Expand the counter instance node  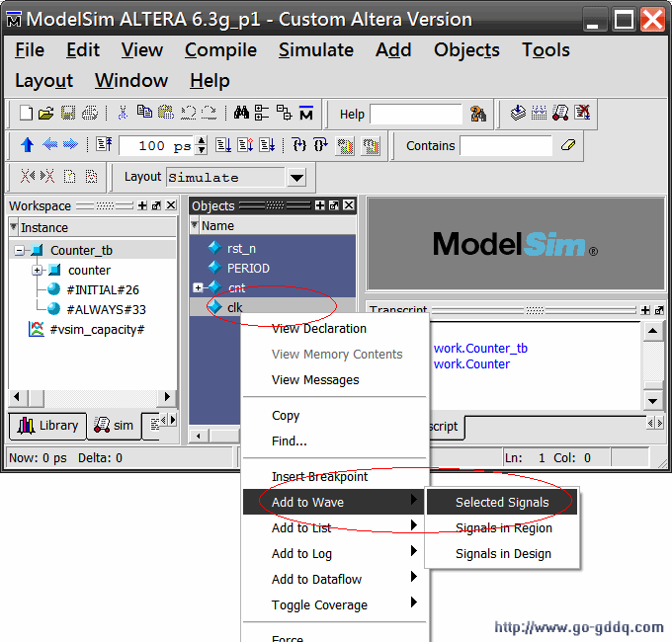tap(37, 270)
